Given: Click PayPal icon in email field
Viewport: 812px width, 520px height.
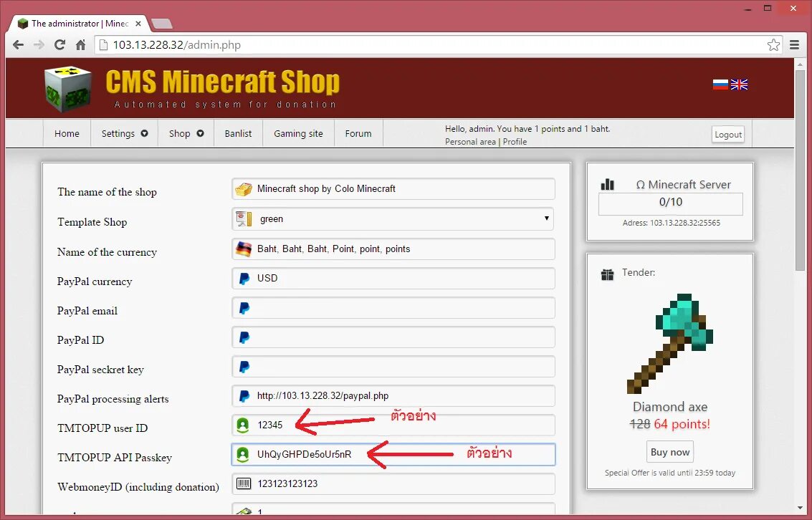Looking at the screenshot, I should pos(244,309).
